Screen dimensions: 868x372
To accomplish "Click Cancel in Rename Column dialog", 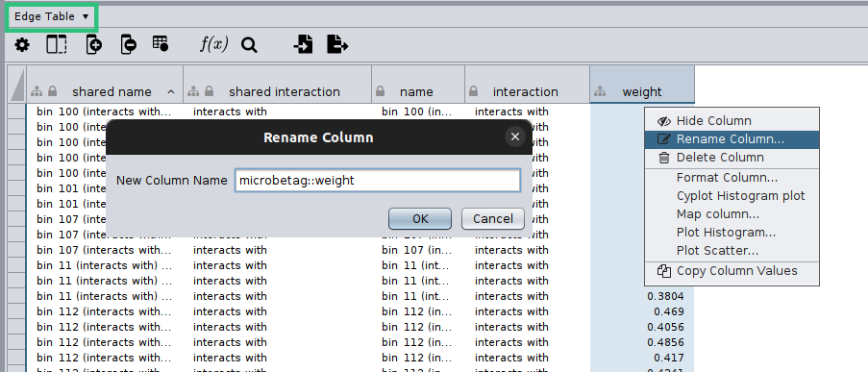I will [493, 218].
